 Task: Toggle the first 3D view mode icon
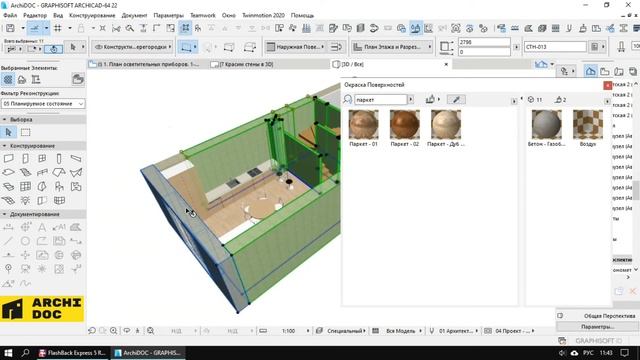click(590, 71)
